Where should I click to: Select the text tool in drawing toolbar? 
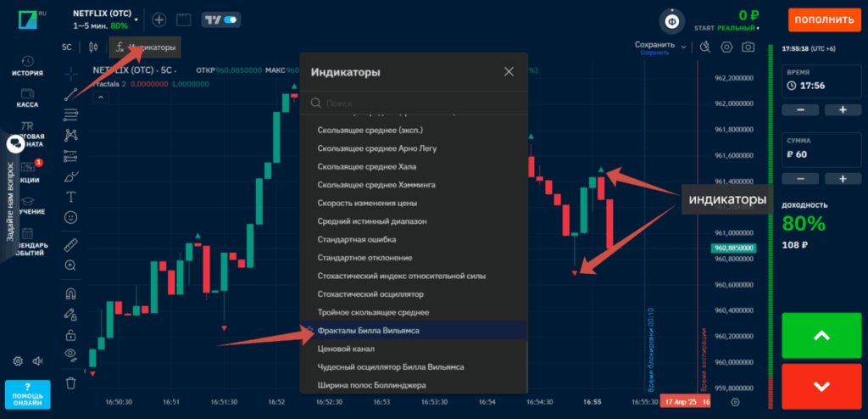(70, 197)
